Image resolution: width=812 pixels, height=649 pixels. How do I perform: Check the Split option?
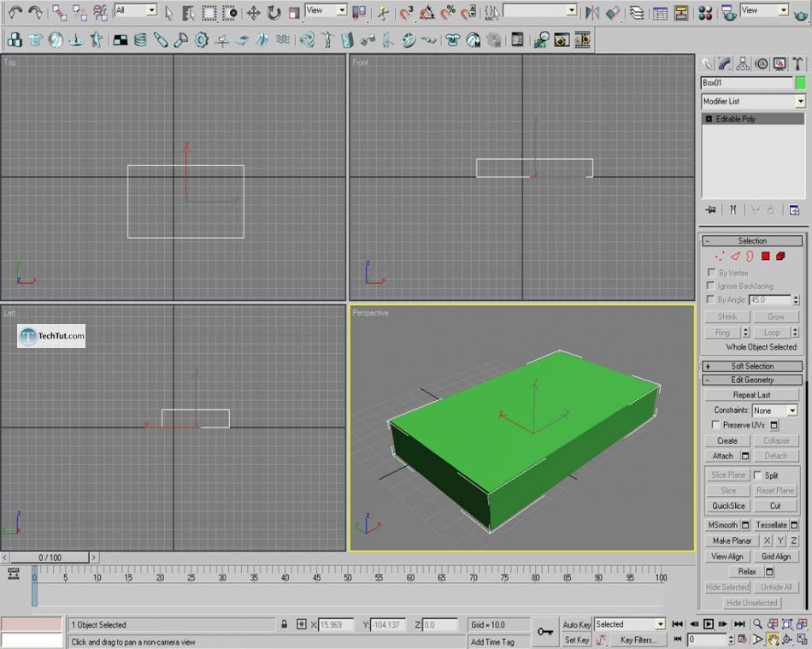[x=757, y=475]
